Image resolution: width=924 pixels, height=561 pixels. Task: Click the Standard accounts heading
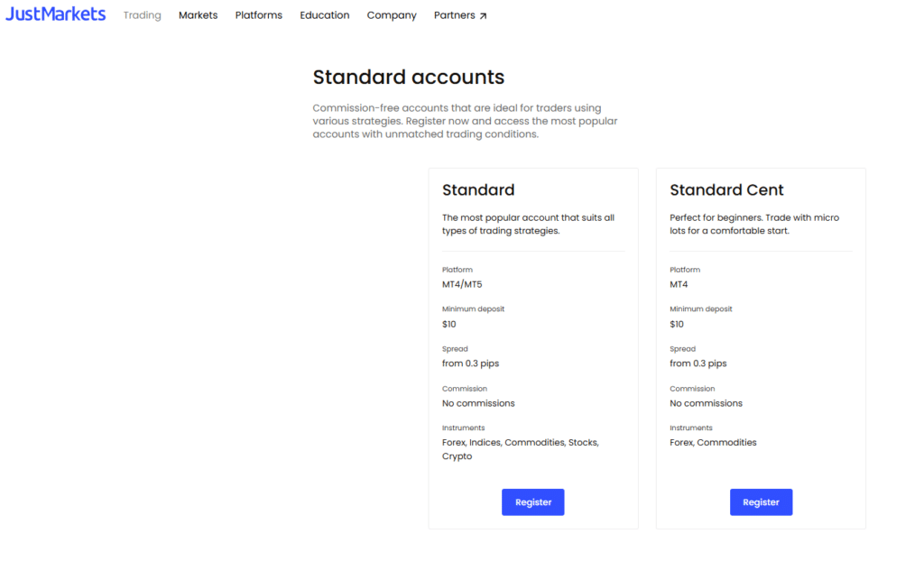click(409, 78)
